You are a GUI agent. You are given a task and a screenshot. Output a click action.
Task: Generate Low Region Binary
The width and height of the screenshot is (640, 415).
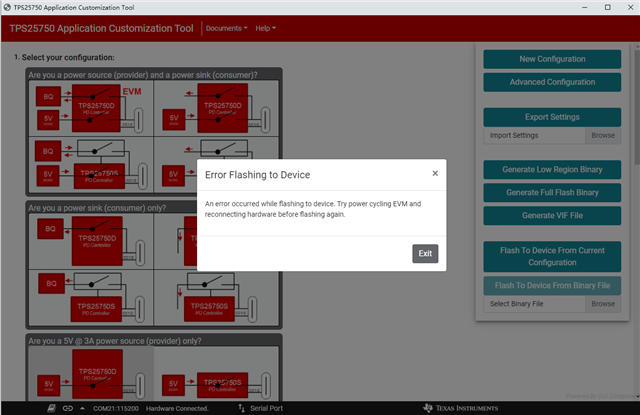tap(552, 169)
